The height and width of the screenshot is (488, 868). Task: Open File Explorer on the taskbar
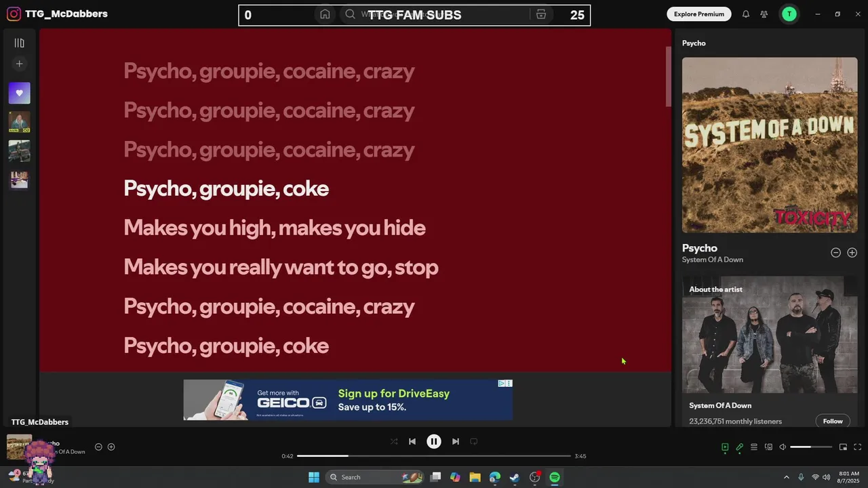475,477
